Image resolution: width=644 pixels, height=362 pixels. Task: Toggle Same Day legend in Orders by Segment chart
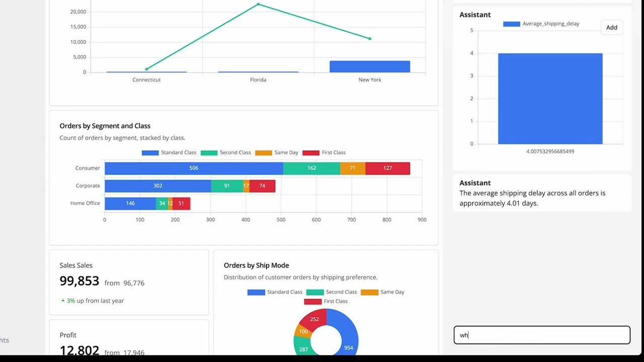click(x=277, y=152)
